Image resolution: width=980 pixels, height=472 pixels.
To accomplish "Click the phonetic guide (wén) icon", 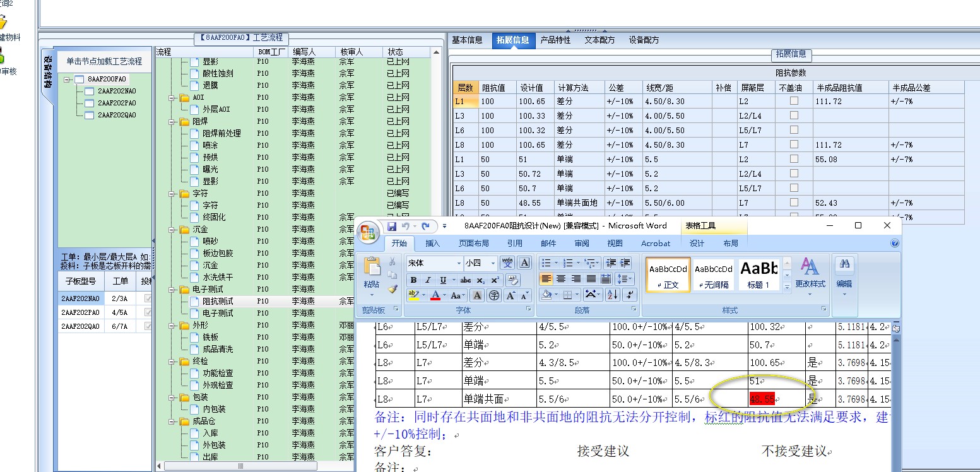I will click(507, 263).
